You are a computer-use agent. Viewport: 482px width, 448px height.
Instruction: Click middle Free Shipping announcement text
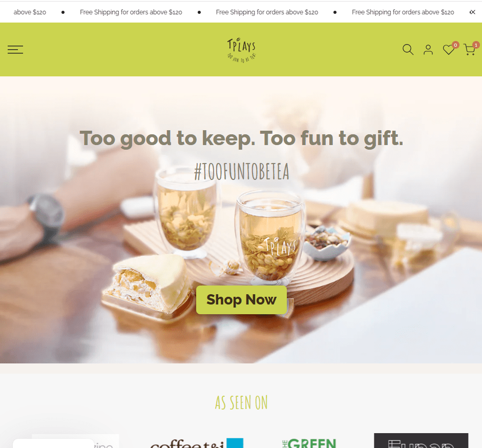(267, 12)
